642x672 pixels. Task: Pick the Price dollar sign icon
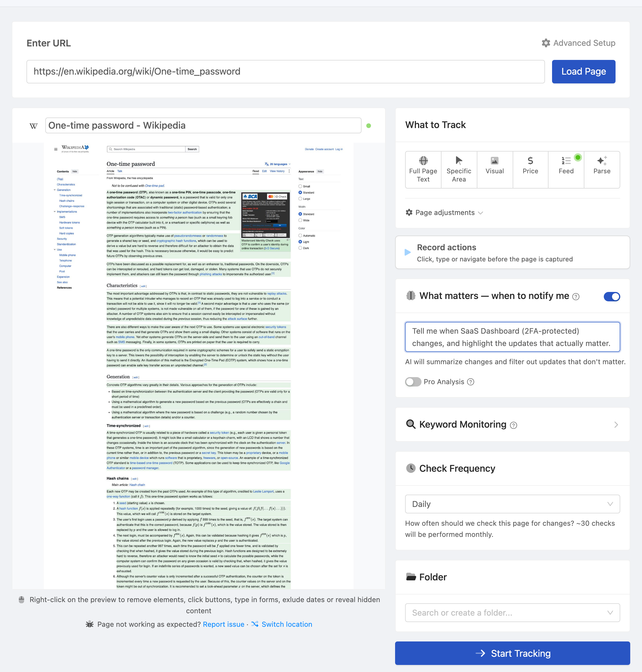pyautogui.click(x=530, y=160)
